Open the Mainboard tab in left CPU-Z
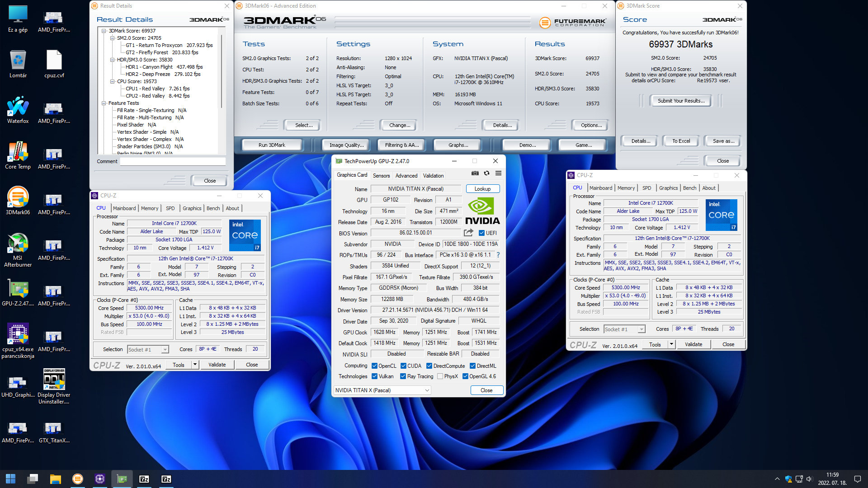This screenshot has height=488, width=868. [124, 208]
